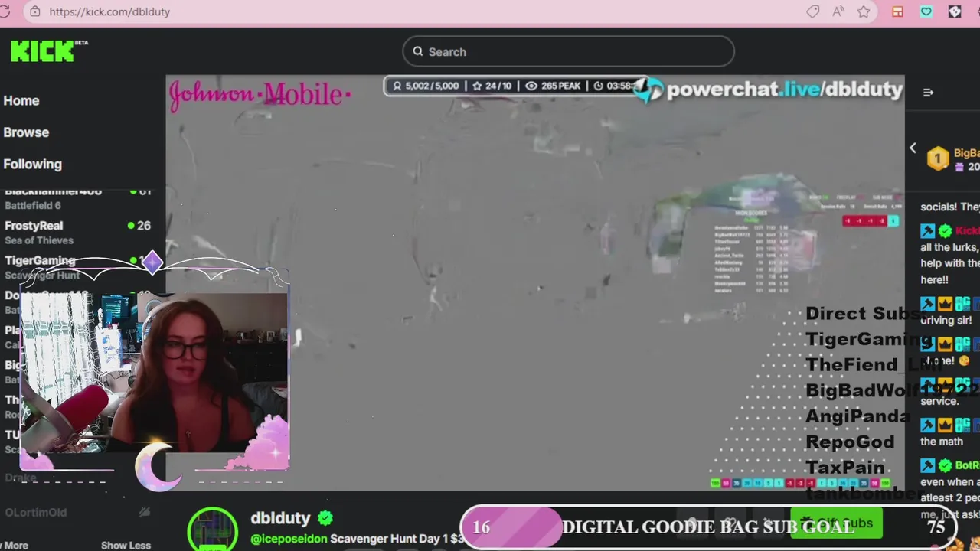Image resolution: width=980 pixels, height=551 pixels.
Task: Click the @iceposeidon mention in stream title
Action: click(289, 539)
